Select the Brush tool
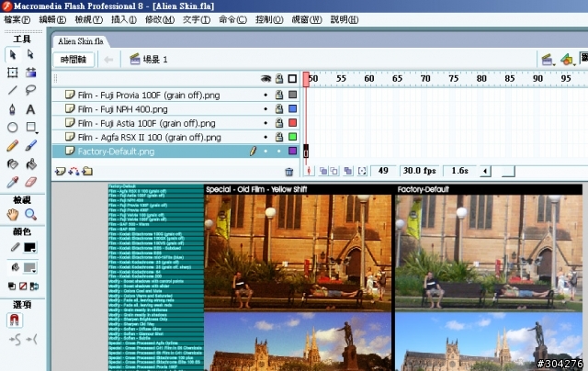The image size is (588, 371). [30, 145]
